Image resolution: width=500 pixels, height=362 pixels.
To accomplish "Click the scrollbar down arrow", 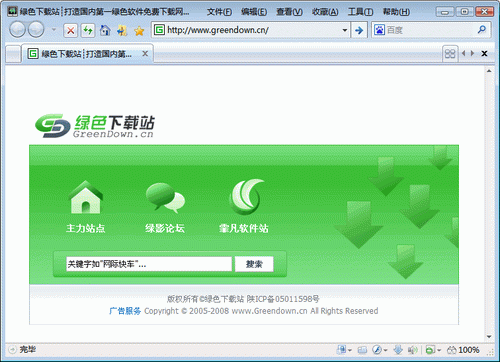I will click(x=489, y=337).
